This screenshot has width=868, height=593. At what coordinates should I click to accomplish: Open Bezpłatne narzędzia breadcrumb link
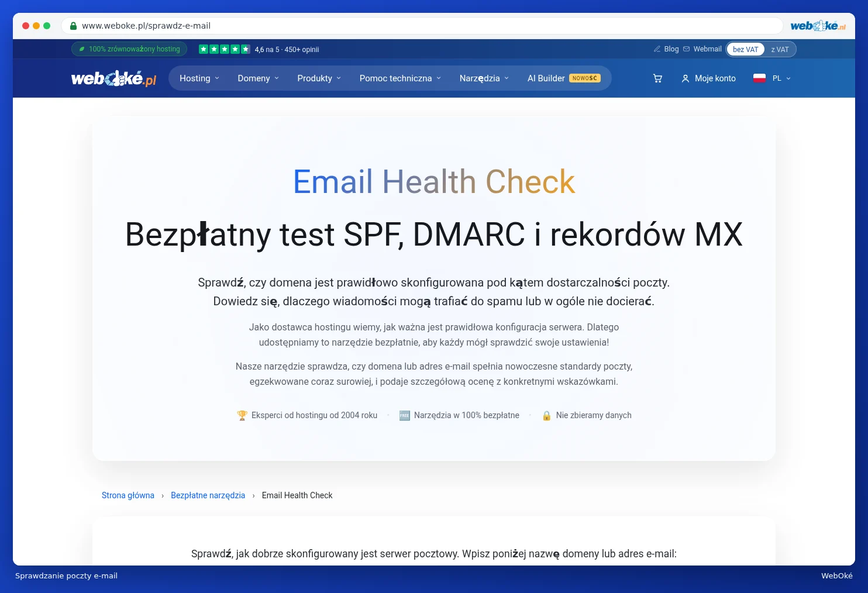[x=208, y=495]
